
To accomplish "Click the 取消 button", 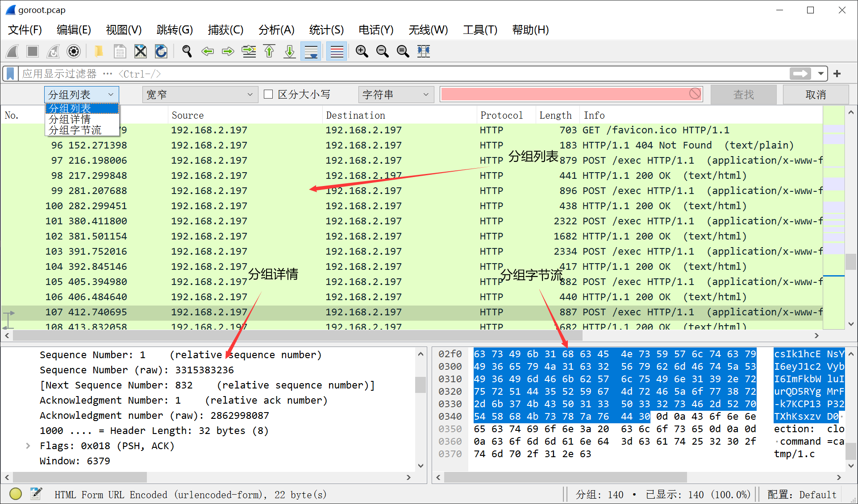I will pyautogui.click(x=815, y=95).
